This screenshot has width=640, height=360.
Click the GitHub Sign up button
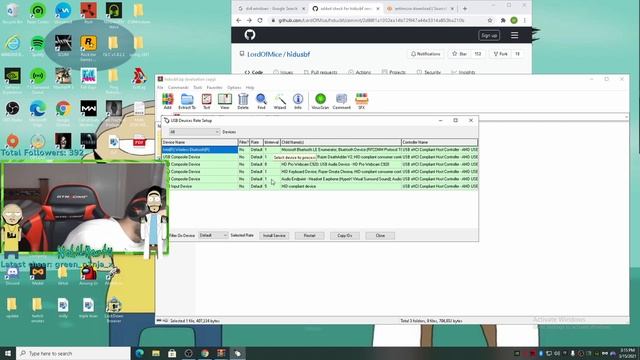click(x=489, y=36)
